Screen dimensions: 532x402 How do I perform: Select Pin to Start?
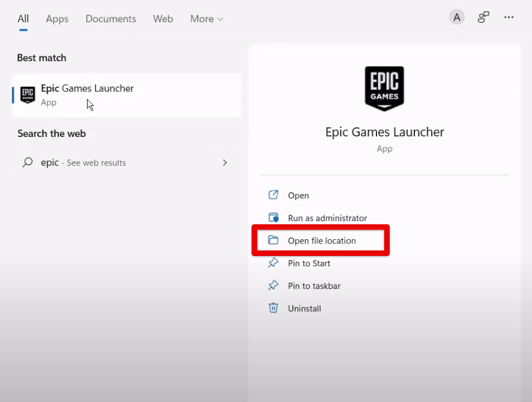pyautogui.click(x=309, y=263)
